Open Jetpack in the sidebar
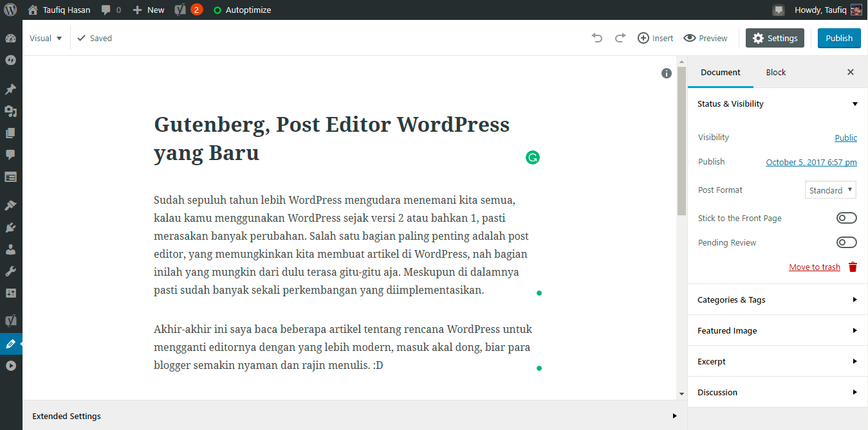Screen dimensions: 868x430 coord(10,60)
